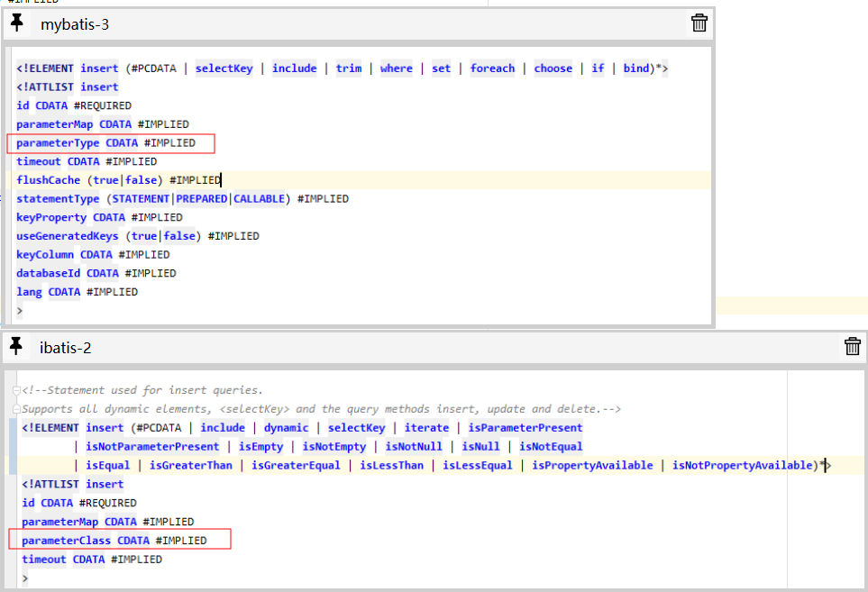
Task: Place cursor on flushCache attribute
Action: [x=48, y=180]
